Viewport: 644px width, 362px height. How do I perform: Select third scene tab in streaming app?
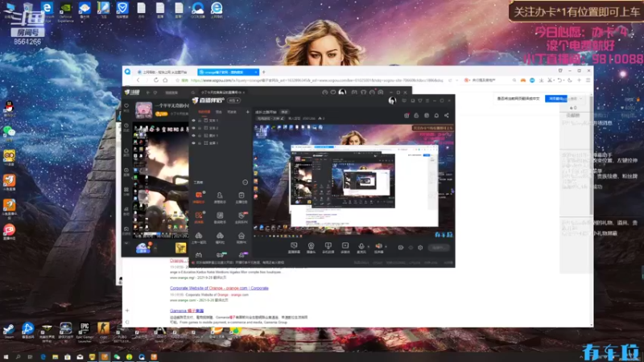(232, 112)
